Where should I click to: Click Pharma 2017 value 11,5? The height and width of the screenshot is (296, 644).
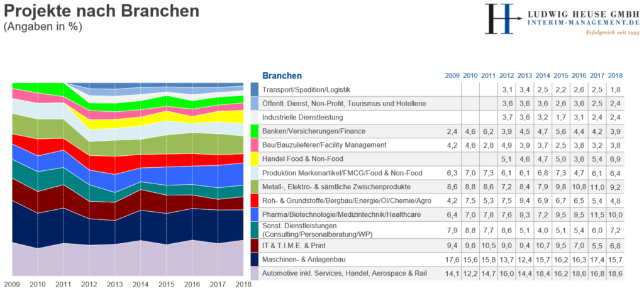(x=597, y=215)
